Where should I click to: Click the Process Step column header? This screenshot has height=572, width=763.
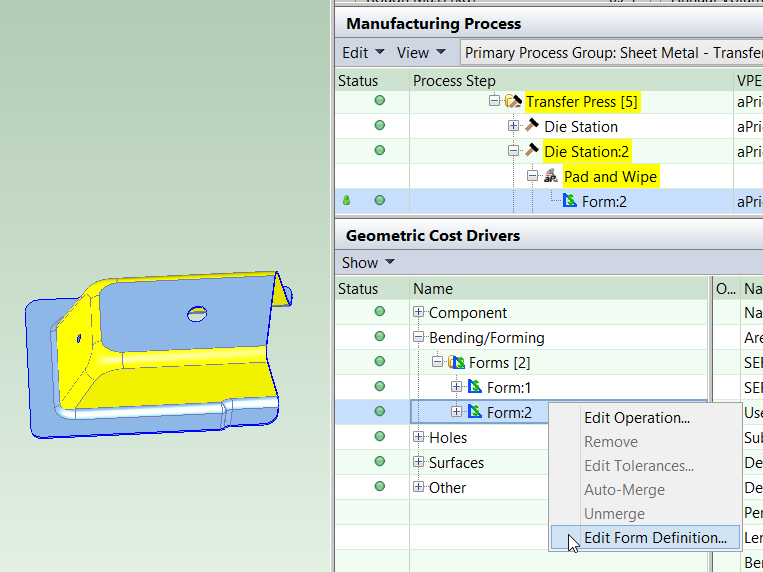453,81
